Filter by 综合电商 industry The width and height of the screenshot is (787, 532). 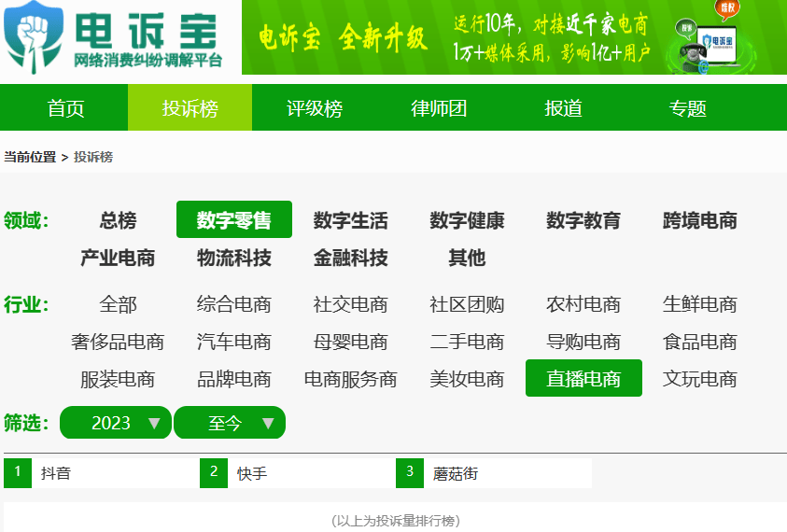pos(234,304)
